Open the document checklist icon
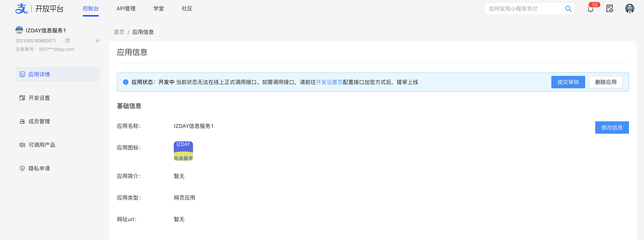 coord(610,9)
